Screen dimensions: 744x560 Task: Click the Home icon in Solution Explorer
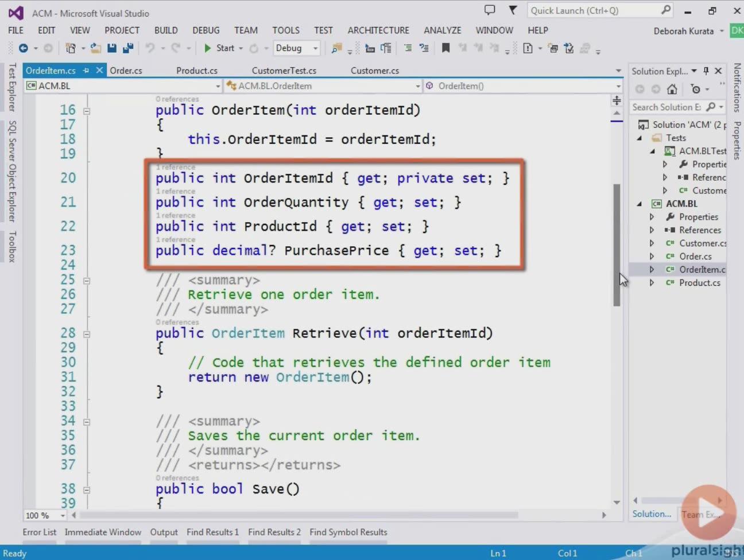pyautogui.click(x=672, y=89)
